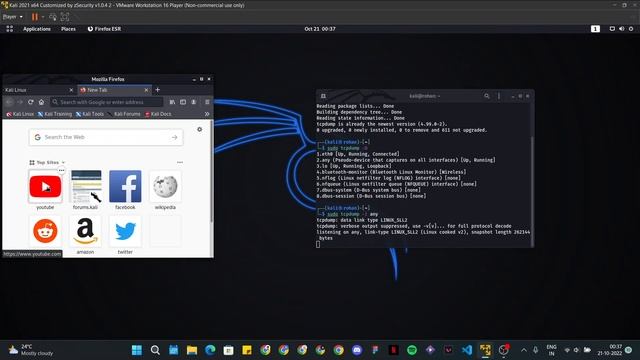The height and width of the screenshot is (360, 640).
Task: Go to Firefox home page icon
Action: point(41,102)
